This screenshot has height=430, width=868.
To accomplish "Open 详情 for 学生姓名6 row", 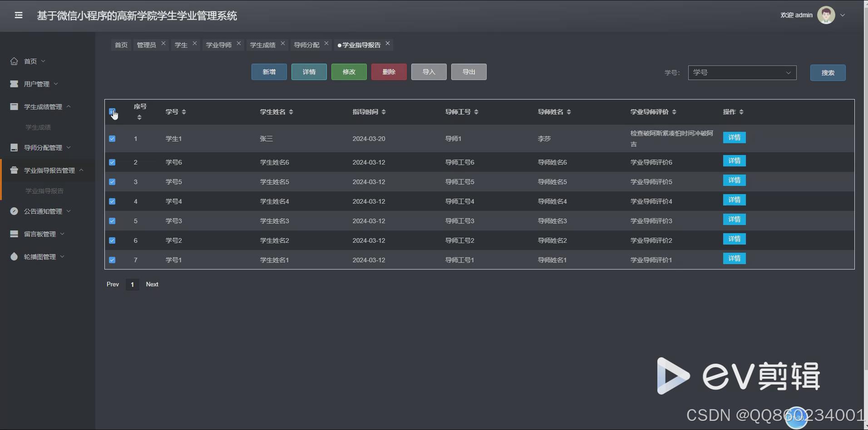I will [735, 161].
